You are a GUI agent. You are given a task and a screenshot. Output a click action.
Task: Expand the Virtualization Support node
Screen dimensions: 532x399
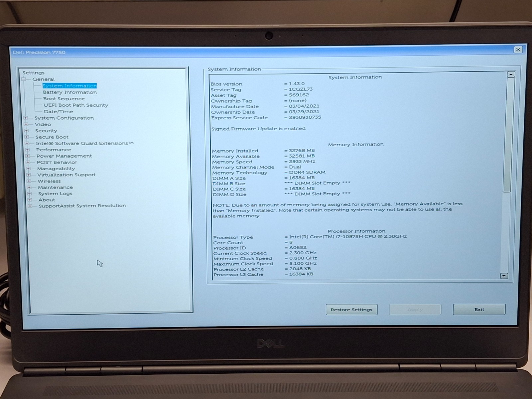[x=29, y=175]
